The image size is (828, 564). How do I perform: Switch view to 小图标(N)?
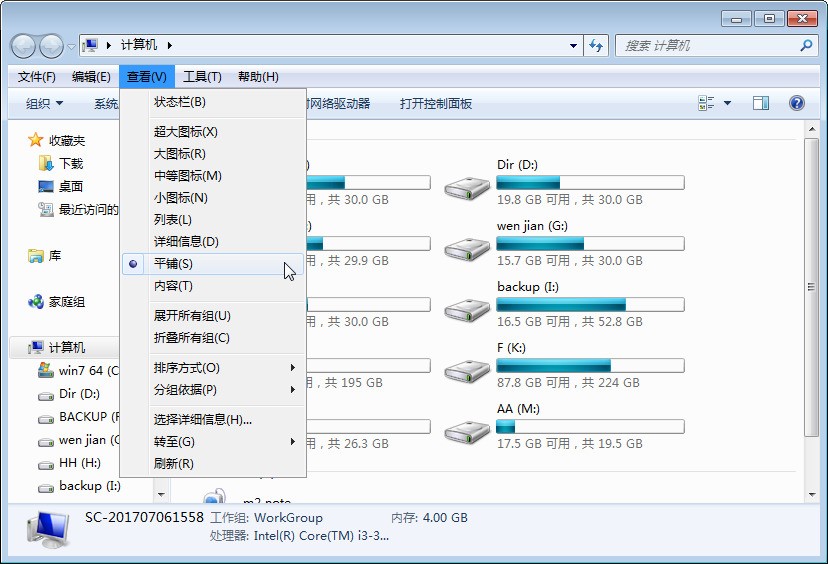(213, 198)
